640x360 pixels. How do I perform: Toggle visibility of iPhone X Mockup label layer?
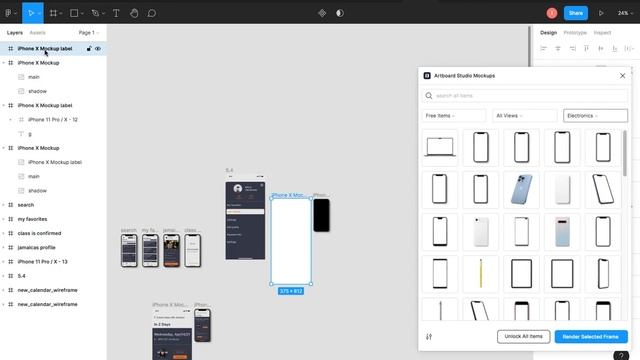click(98, 49)
